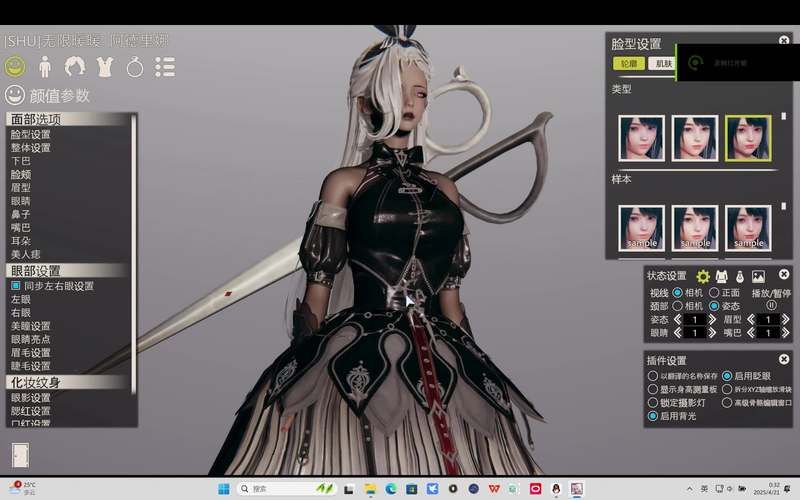800x500 pixels.
Task: Show hidden system tray icons
Action: 690,489
